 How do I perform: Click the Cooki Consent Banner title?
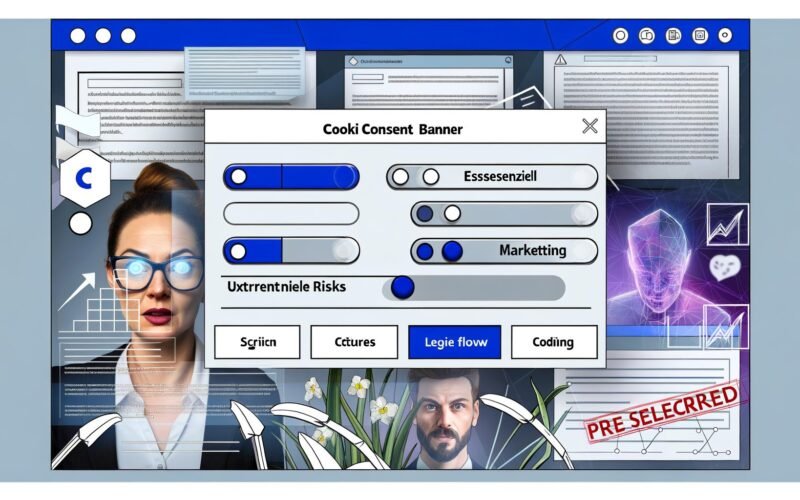(x=392, y=129)
